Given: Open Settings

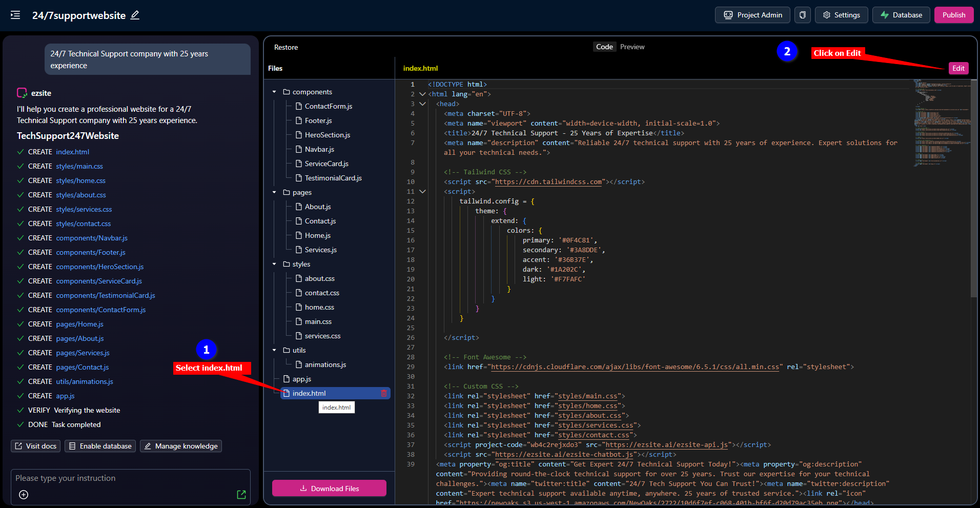Looking at the screenshot, I should [x=842, y=15].
